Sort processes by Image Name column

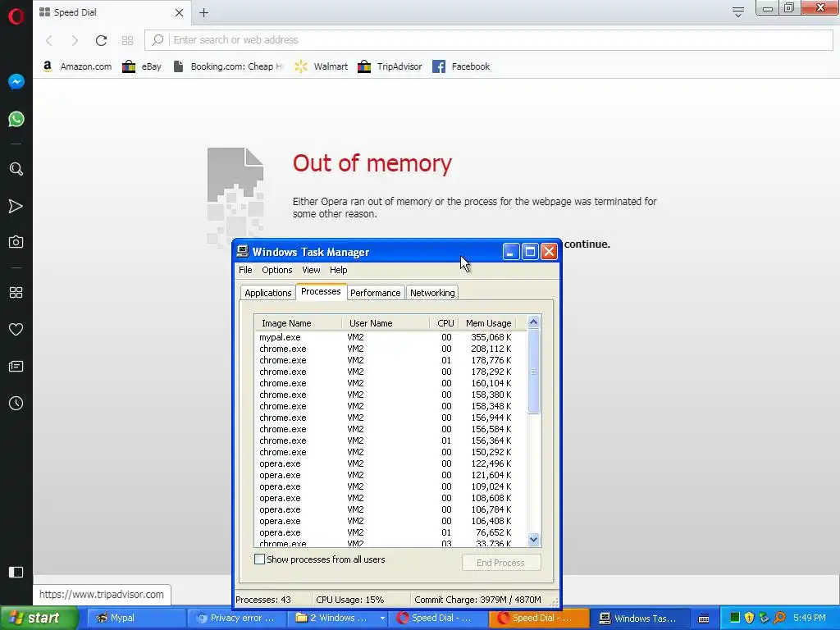pyautogui.click(x=298, y=323)
